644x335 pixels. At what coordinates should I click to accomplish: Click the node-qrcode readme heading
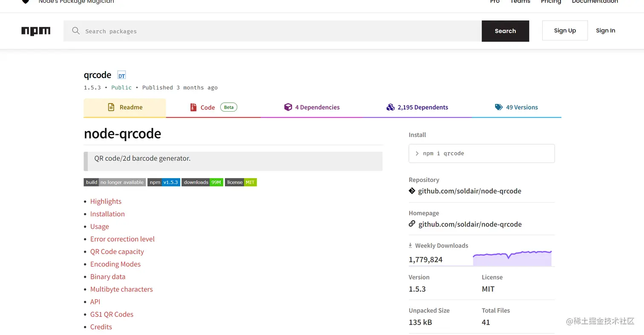(x=123, y=134)
